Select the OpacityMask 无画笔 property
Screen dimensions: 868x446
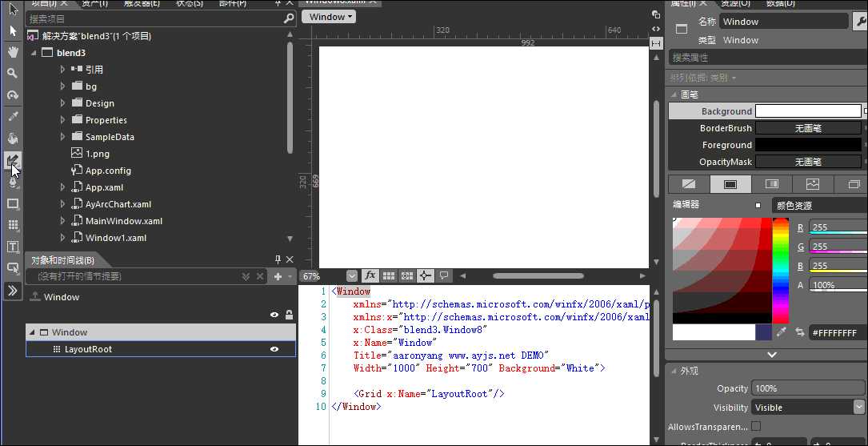(x=808, y=162)
